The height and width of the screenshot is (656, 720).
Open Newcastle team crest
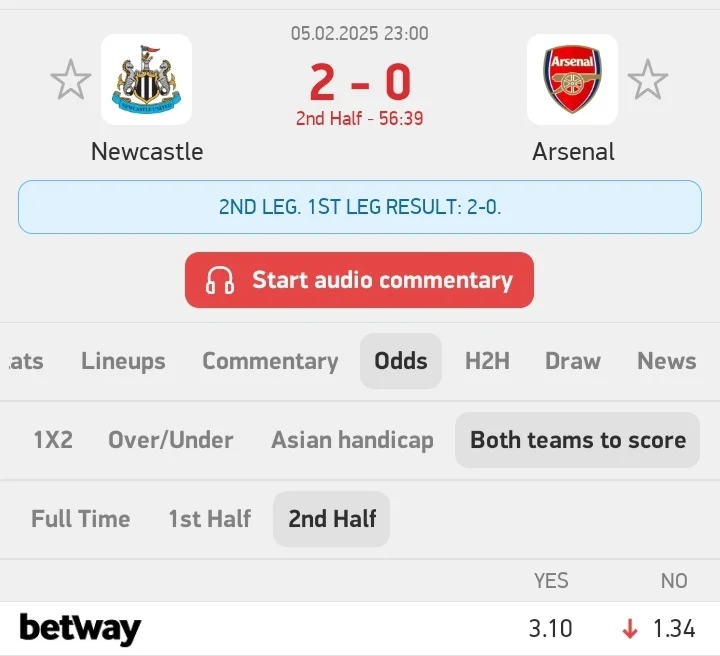pyautogui.click(x=146, y=80)
